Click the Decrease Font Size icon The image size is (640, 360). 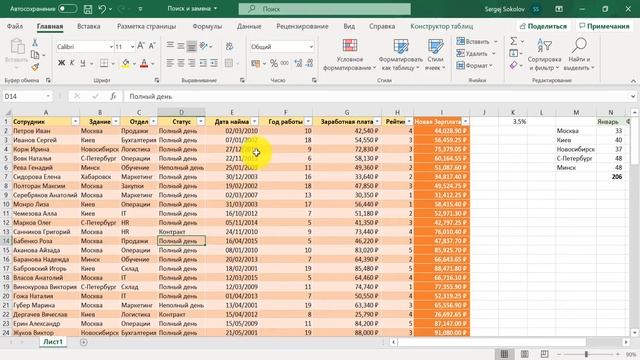point(152,46)
